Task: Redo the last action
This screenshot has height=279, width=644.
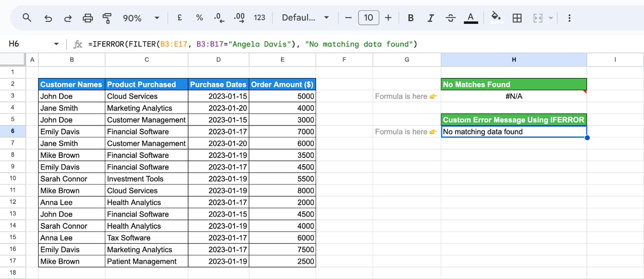Action: click(68, 18)
